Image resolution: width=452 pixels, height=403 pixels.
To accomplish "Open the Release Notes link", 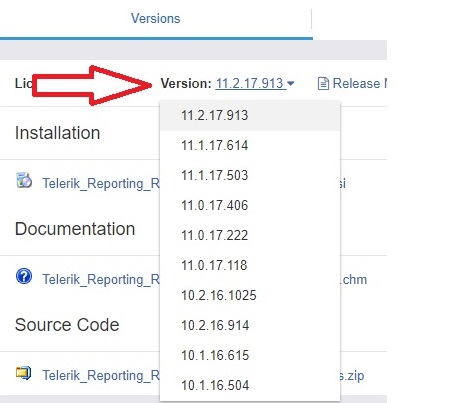I will coord(359,83).
